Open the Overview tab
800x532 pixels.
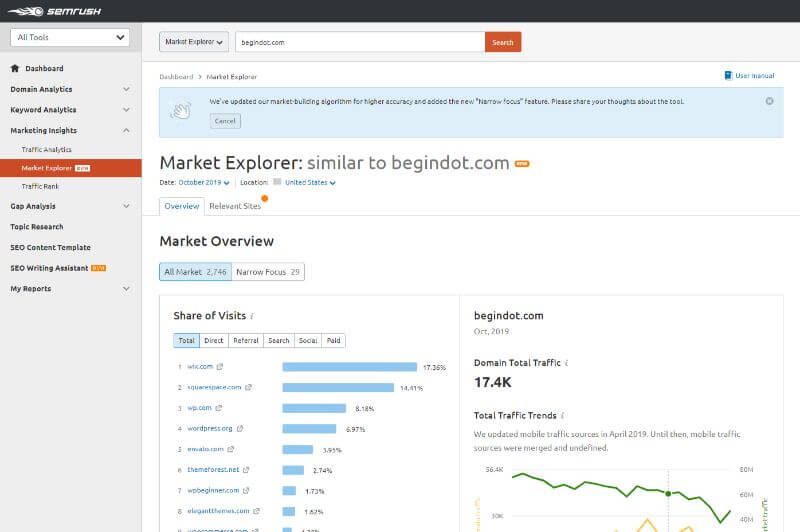(182, 206)
